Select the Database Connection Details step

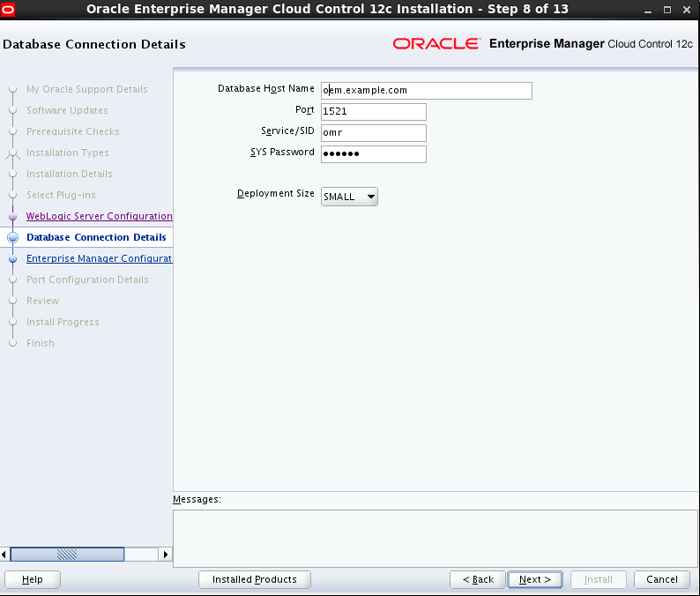tap(96, 237)
